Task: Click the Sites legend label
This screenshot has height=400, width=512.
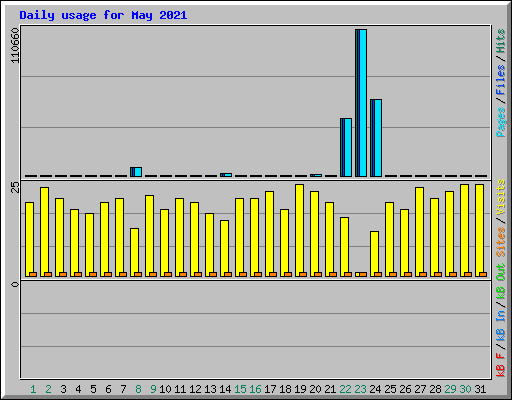Action: coord(500,242)
